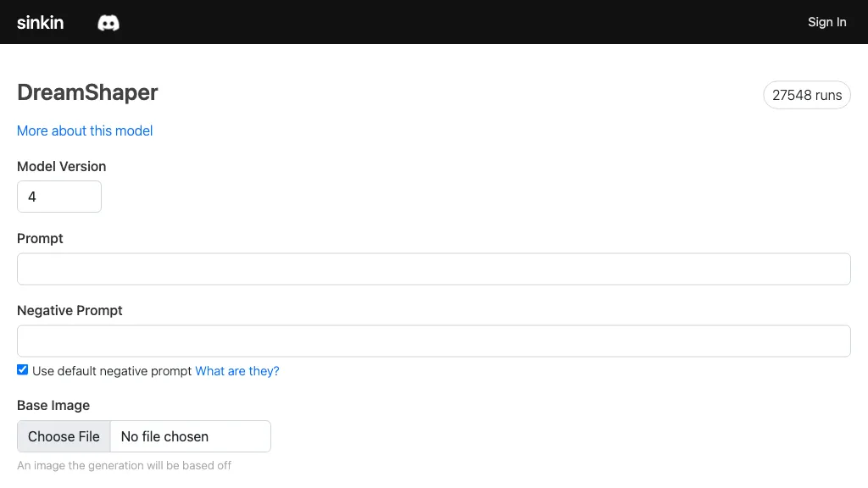This screenshot has width=868, height=488.
Task: Click the Negative Prompt field label
Action: coord(70,310)
